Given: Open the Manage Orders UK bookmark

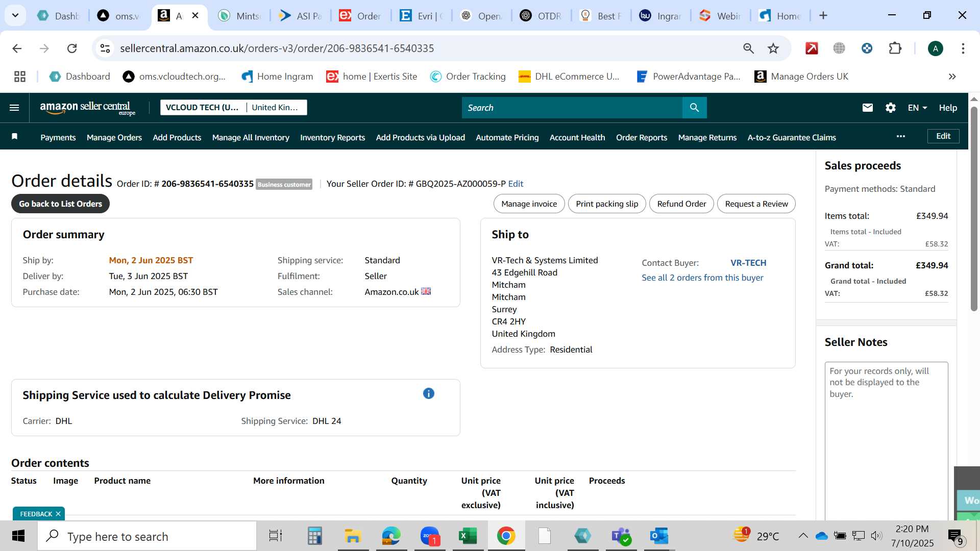Looking at the screenshot, I should point(801,77).
